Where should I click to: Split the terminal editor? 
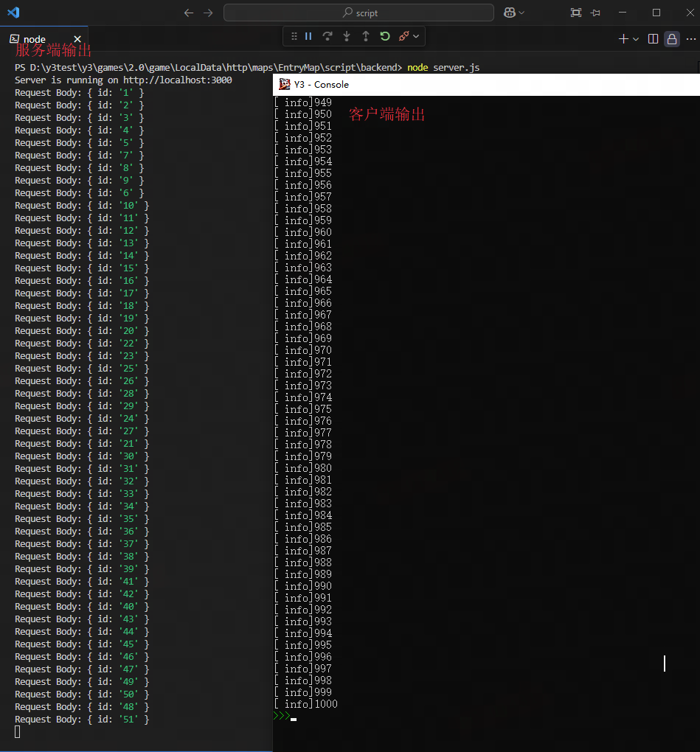coord(653,39)
